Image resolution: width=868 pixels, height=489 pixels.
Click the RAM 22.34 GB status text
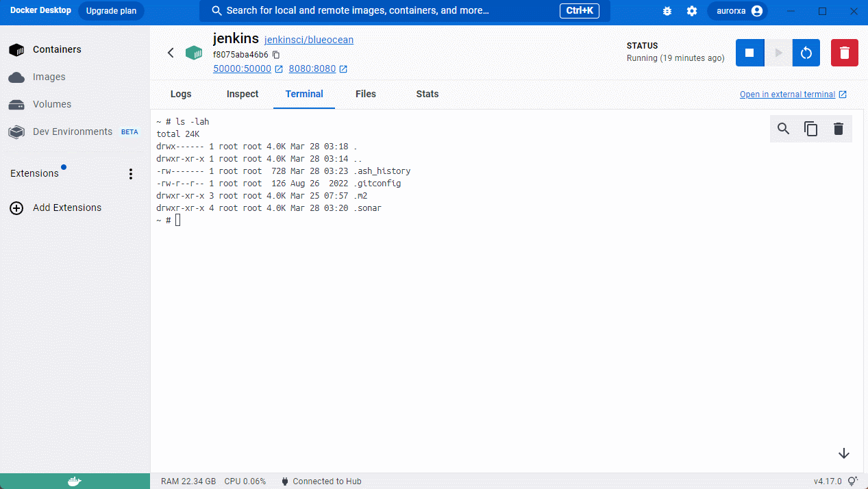[x=188, y=481]
